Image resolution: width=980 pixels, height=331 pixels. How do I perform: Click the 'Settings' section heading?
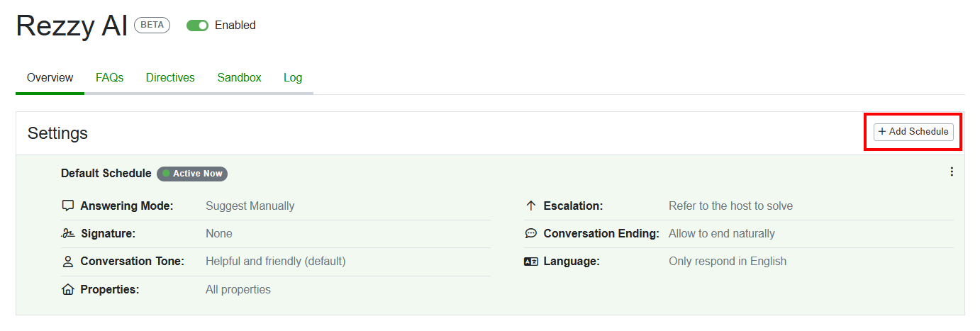click(57, 133)
